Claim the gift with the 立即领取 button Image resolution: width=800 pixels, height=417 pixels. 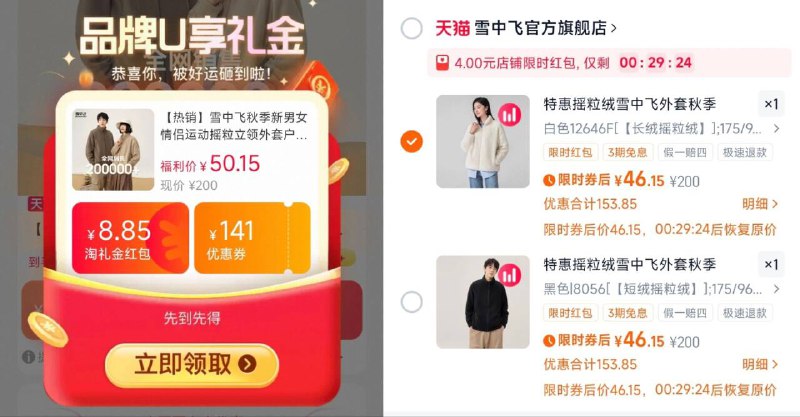(192, 364)
